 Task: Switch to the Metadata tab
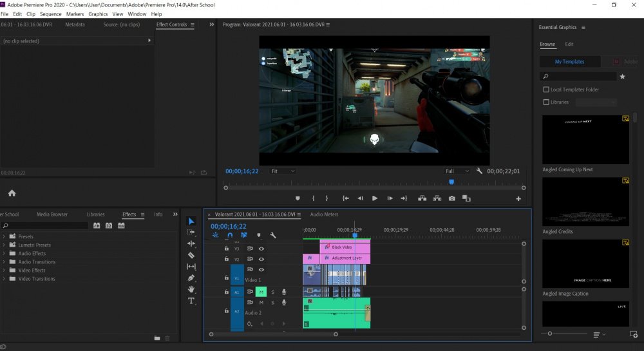(x=75, y=24)
